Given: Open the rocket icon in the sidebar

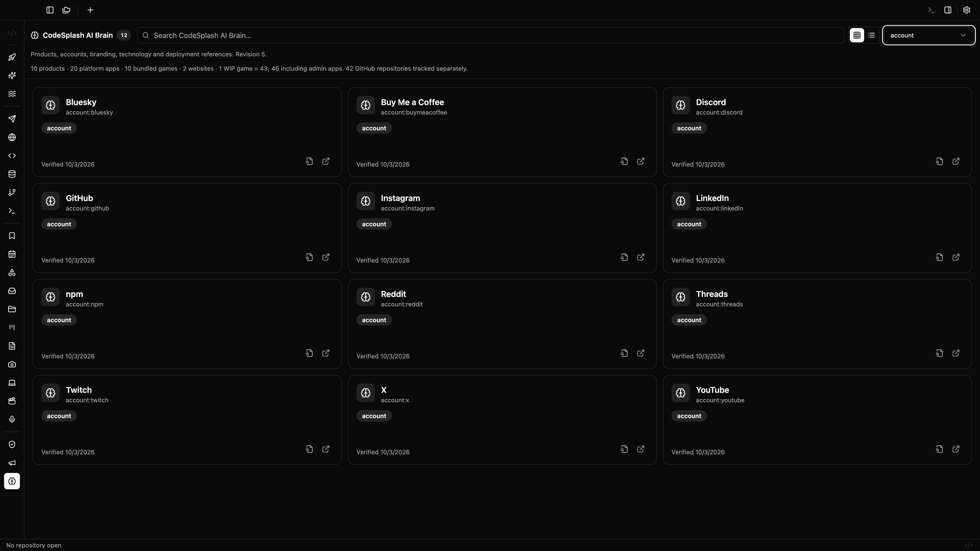Looking at the screenshot, I should click(x=12, y=57).
